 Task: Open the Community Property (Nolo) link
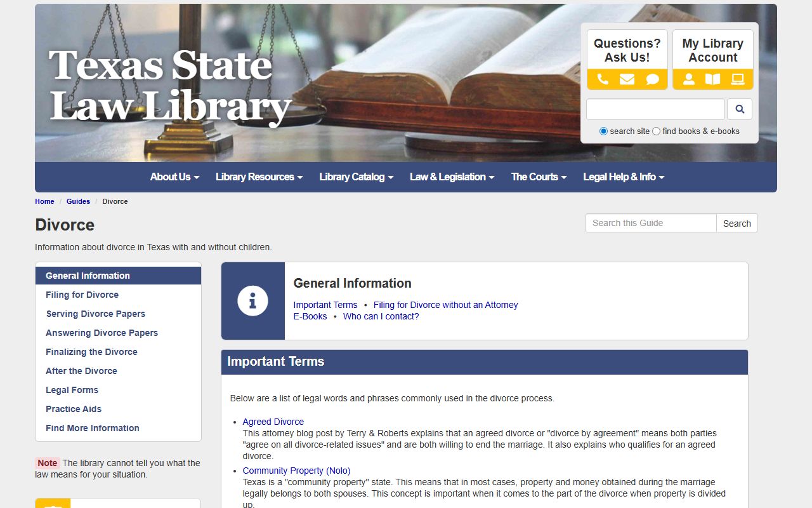click(x=296, y=471)
